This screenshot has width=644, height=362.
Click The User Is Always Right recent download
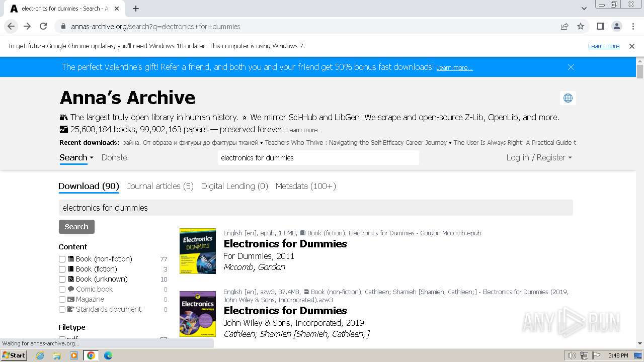(x=515, y=143)
